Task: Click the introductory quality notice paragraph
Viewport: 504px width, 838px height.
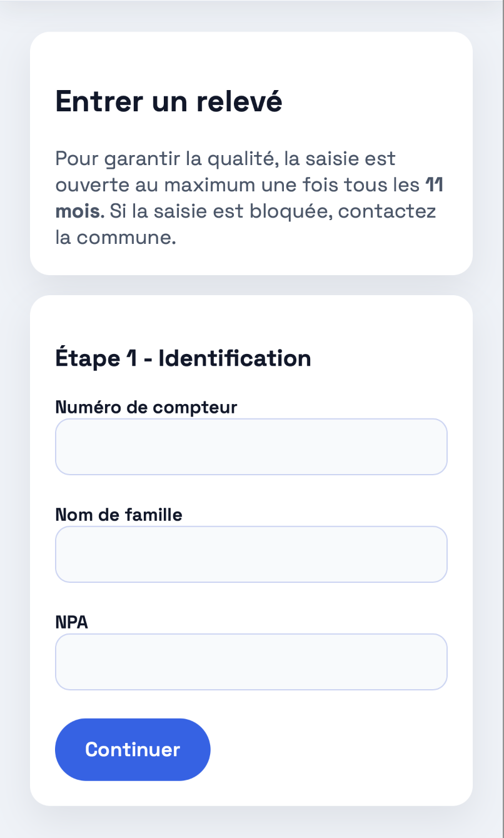Action: pos(249,197)
